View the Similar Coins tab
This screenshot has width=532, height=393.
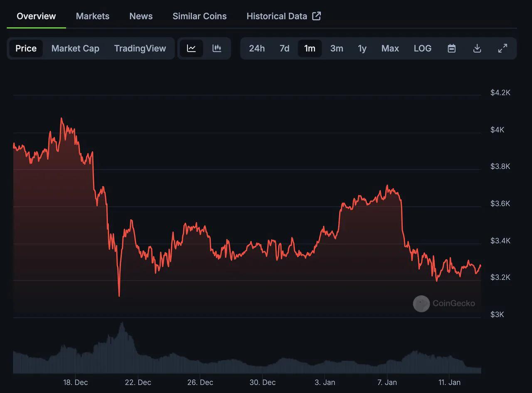point(199,16)
